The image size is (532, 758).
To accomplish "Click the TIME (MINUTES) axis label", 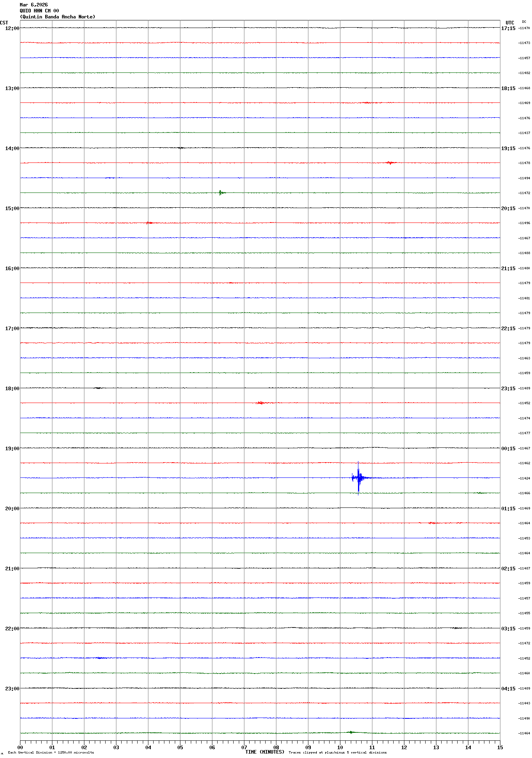I will point(264,752).
